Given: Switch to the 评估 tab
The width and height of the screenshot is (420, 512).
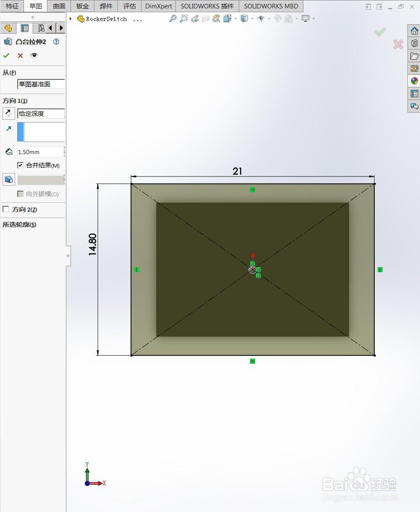Looking at the screenshot, I should point(130,6).
